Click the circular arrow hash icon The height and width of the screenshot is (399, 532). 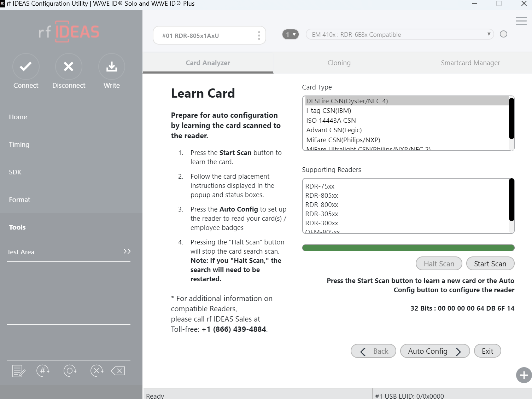point(43,371)
